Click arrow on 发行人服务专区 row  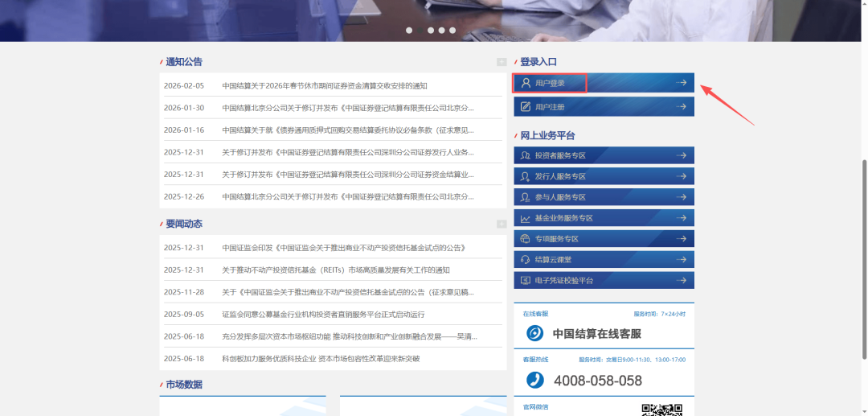(x=681, y=176)
